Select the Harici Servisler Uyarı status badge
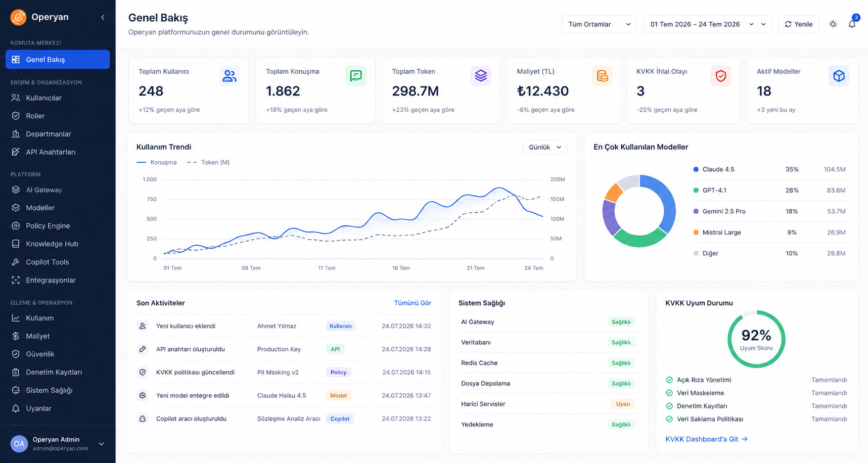Viewport: 868px width, 463px height. pyautogui.click(x=623, y=404)
